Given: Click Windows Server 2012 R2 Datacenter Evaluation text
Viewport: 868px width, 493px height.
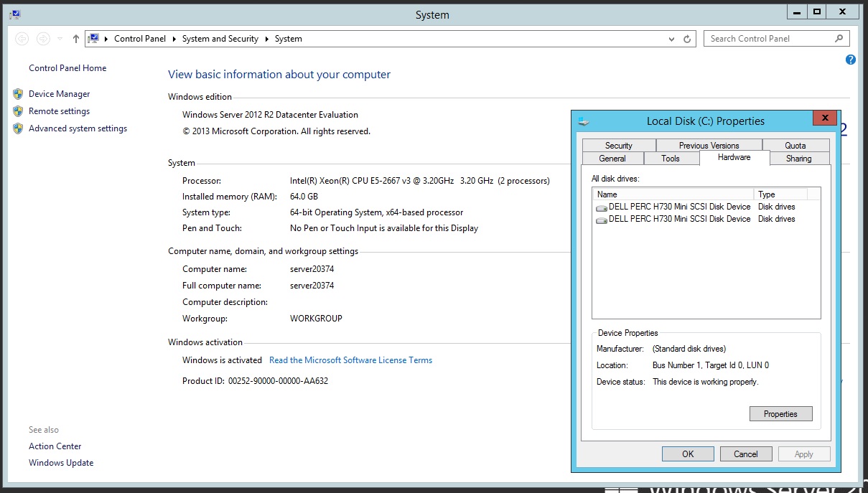Looking at the screenshot, I should pyautogui.click(x=270, y=115).
